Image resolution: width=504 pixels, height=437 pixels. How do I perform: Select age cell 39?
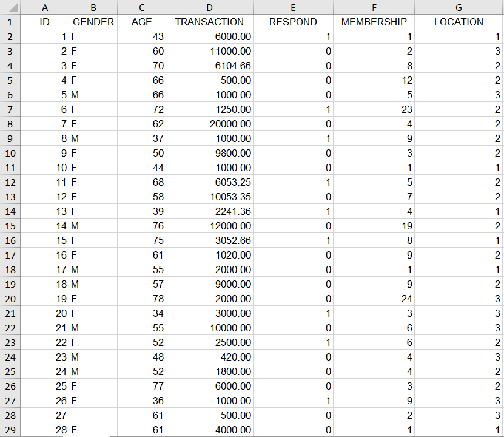coord(142,211)
